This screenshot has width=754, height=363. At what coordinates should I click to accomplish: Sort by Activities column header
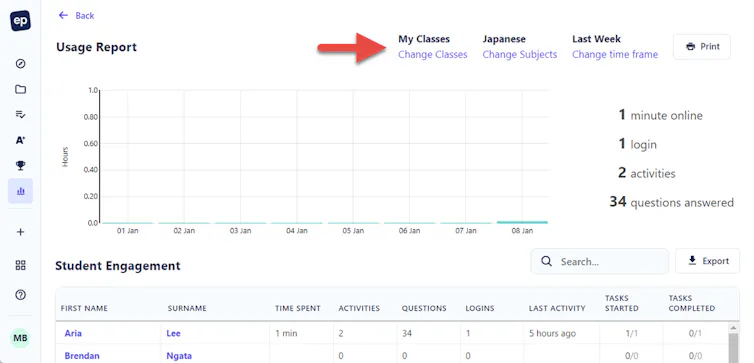pyautogui.click(x=359, y=308)
